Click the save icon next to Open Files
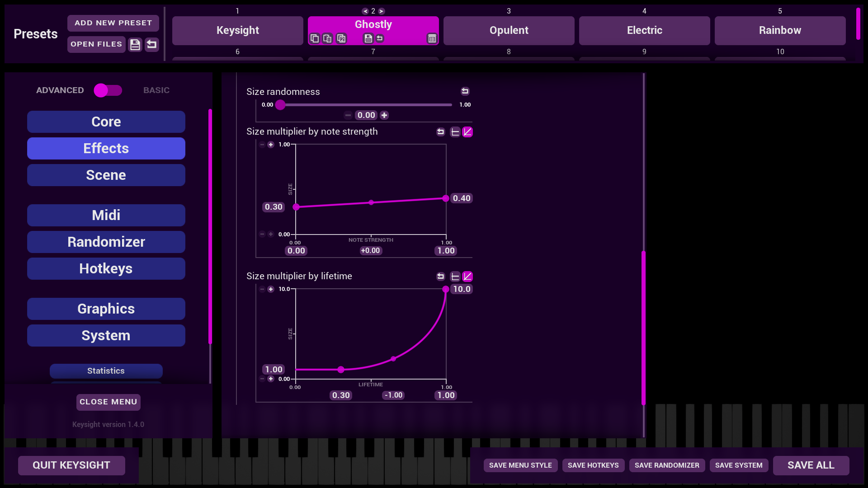 click(x=135, y=44)
